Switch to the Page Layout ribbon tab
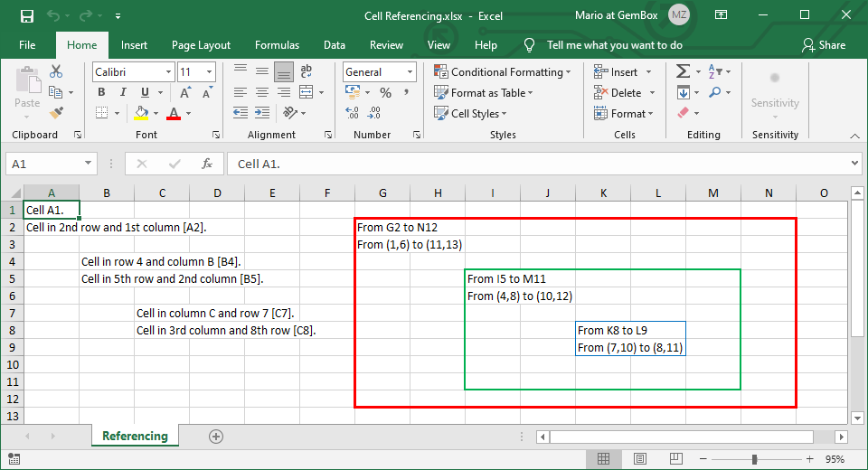Screen dimensions: 868x470 pyautogui.click(x=201, y=45)
